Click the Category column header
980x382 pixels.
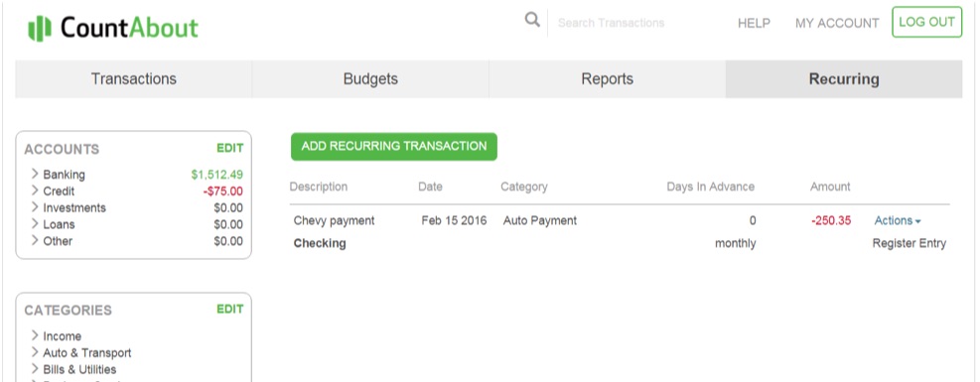click(x=523, y=187)
